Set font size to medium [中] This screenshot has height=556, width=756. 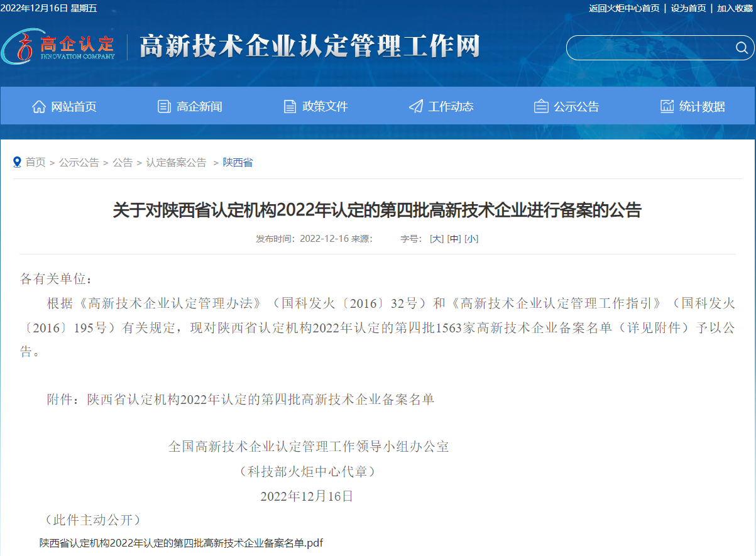[x=454, y=239]
